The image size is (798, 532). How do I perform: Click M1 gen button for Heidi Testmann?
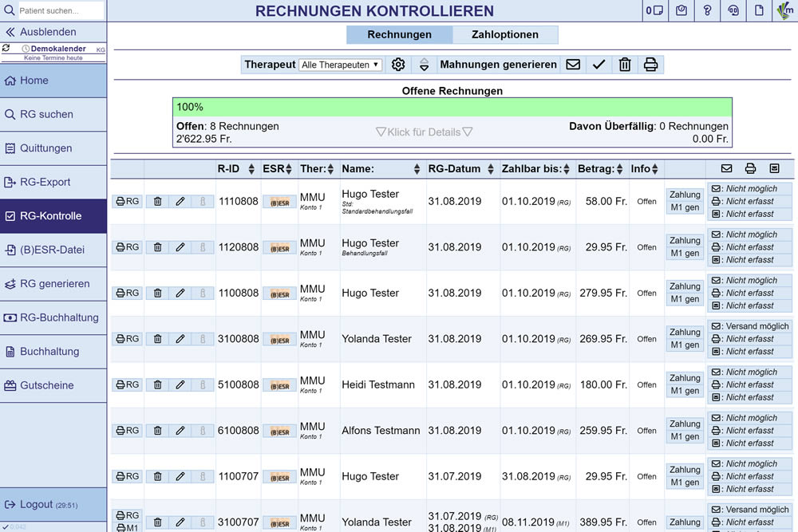pyautogui.click(x=685, y=391)
